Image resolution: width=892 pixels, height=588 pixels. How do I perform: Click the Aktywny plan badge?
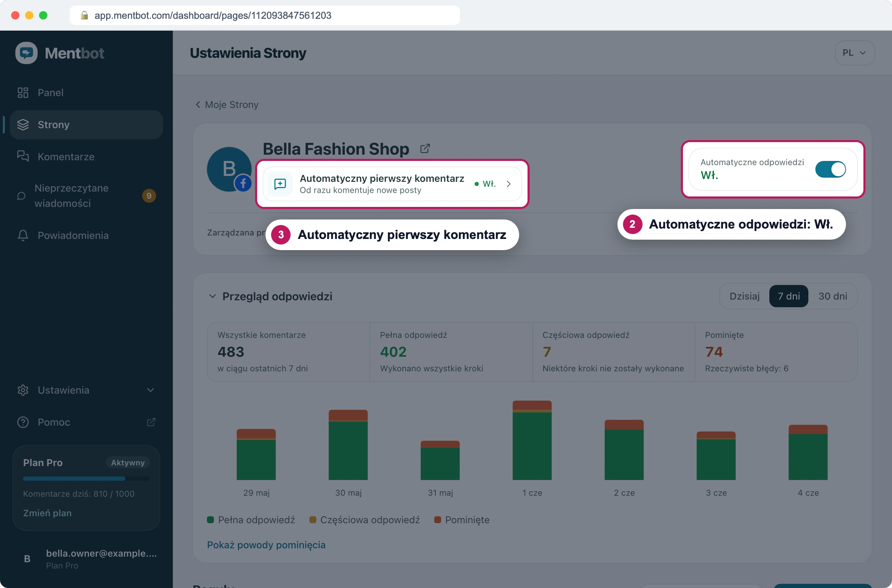[128, 462]
